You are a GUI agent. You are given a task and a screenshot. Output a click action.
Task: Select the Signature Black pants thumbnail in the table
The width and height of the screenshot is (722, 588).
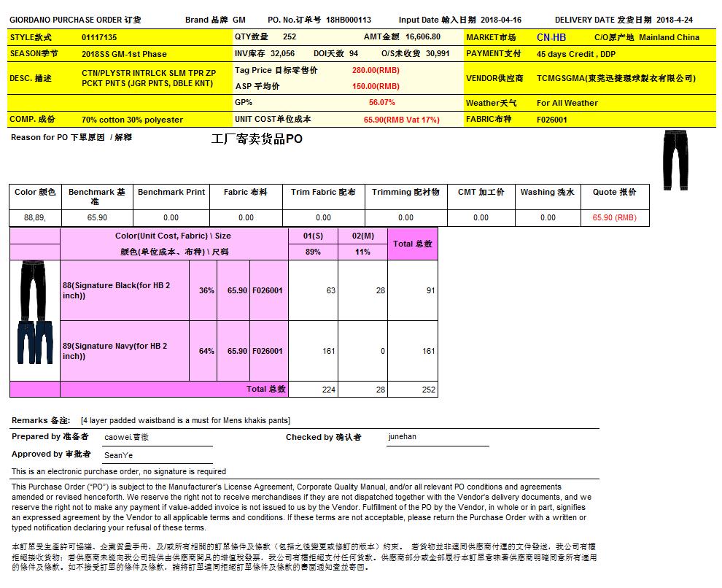(34, 289)
